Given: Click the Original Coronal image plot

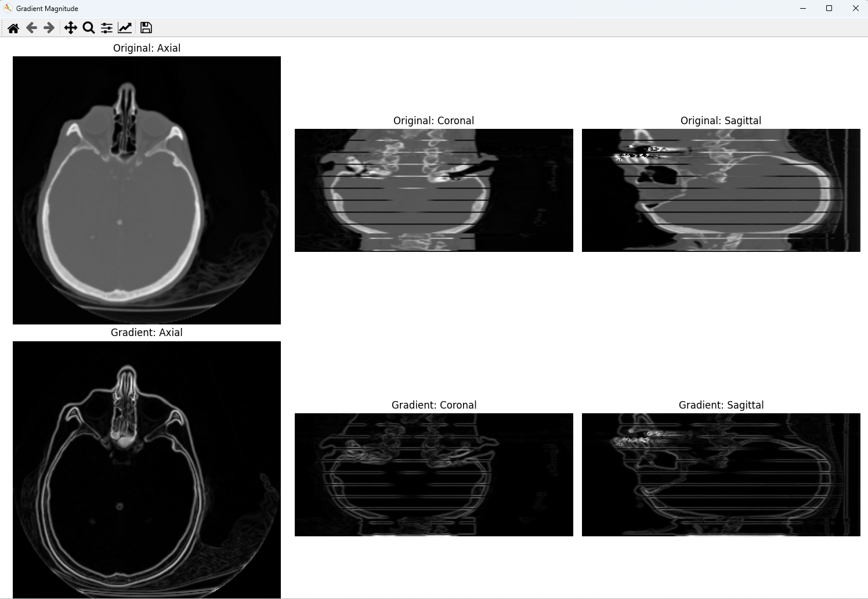Looking at the screenshot, I should (x=433, y=190).
